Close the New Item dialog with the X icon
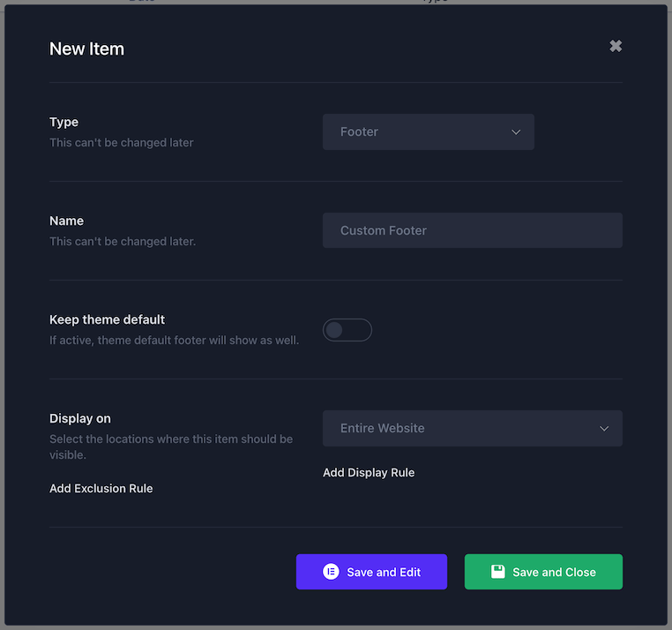The image size is (672, 630). point(616,46)
